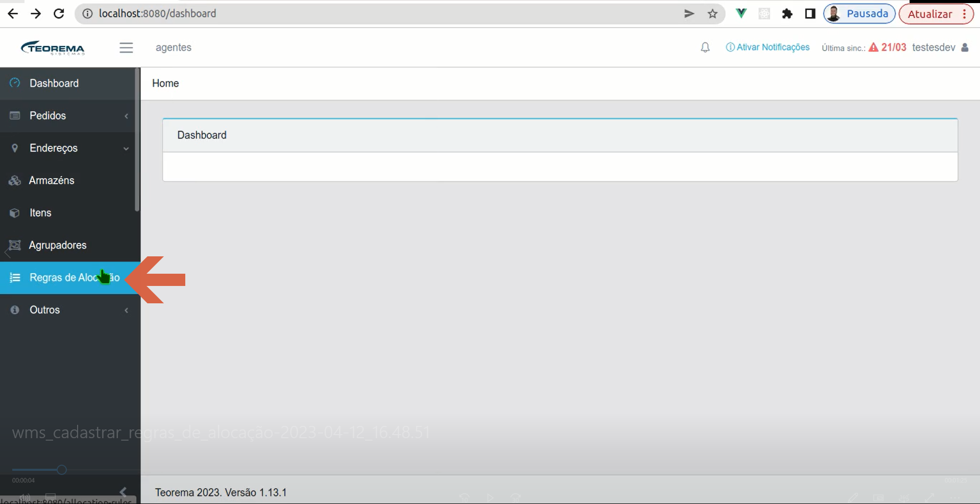This screenshot has width=980, height=504.
Task: Open the user profile icon beside testesdev
Action: click(x=965, y=47)
